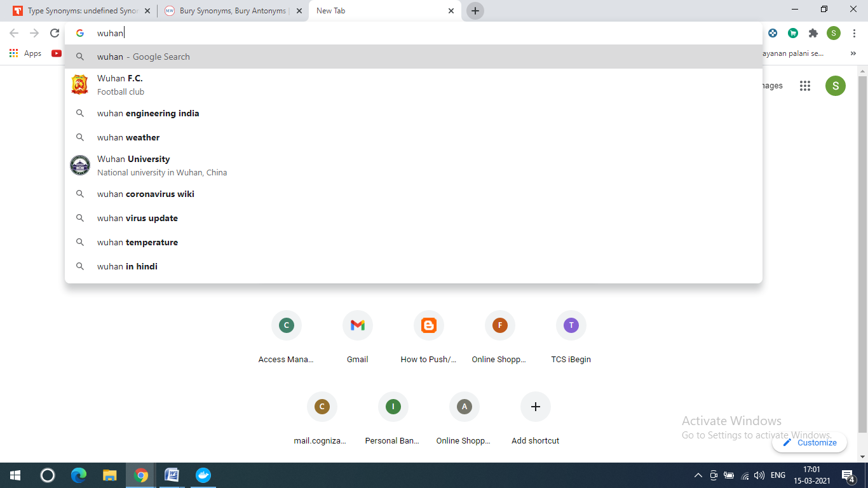This screenshot has width=868, height=488.
Task: Launch Microsoft Edge from the taskbar
Action: [78, 475]
